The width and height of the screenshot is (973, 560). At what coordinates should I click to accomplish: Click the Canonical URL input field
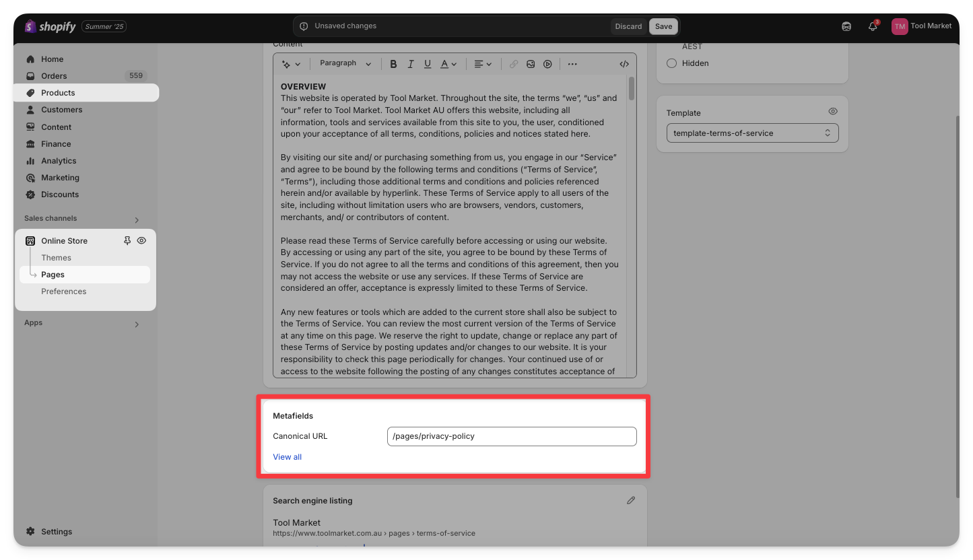(512, 436)
